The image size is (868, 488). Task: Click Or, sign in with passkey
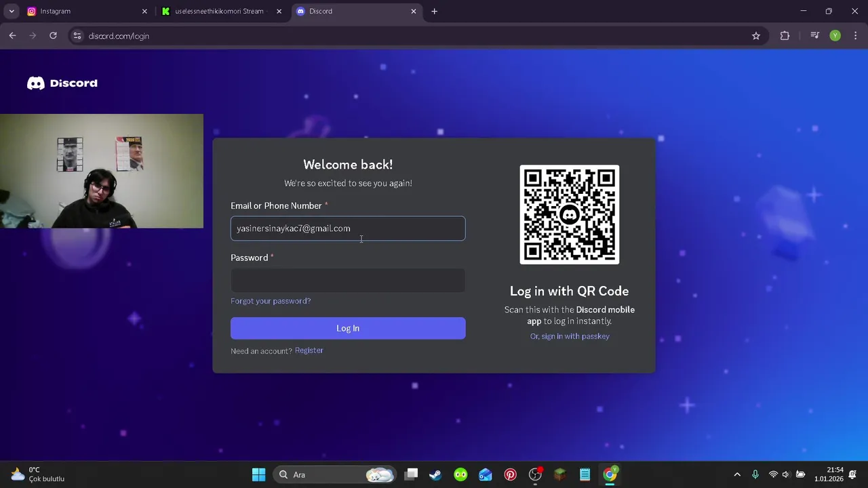[570, 336]
